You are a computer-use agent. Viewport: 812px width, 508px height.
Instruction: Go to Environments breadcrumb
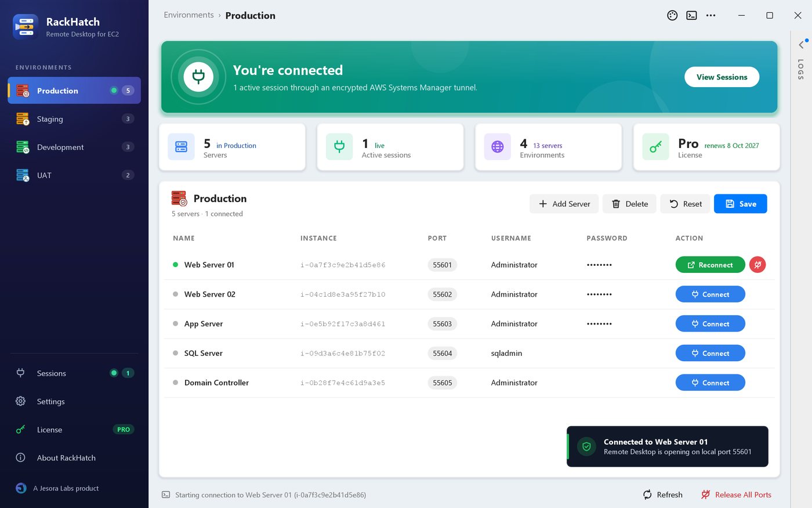coord(188,15)
